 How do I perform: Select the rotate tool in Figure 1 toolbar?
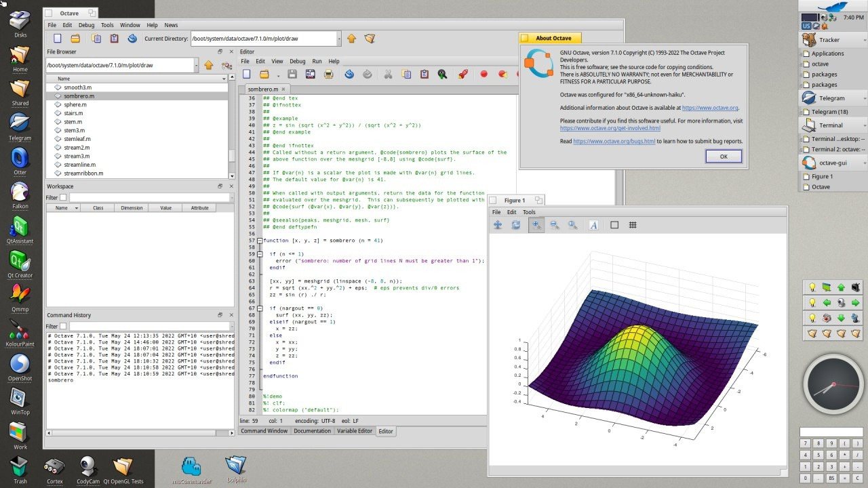tap(516, 225)
